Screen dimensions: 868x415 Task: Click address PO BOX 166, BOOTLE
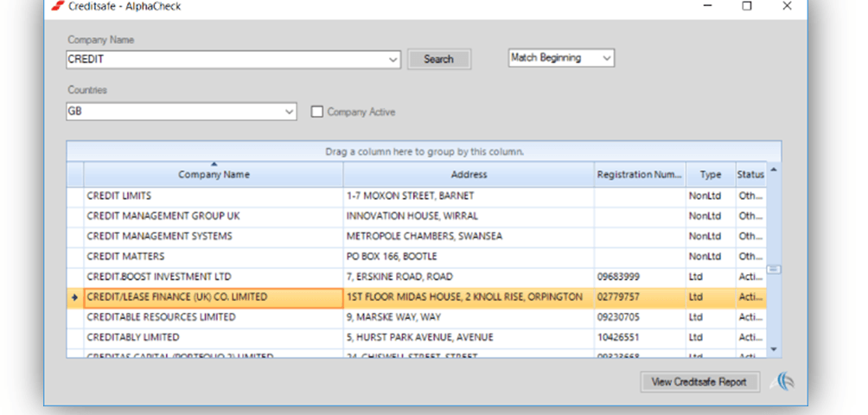(392, 257)
